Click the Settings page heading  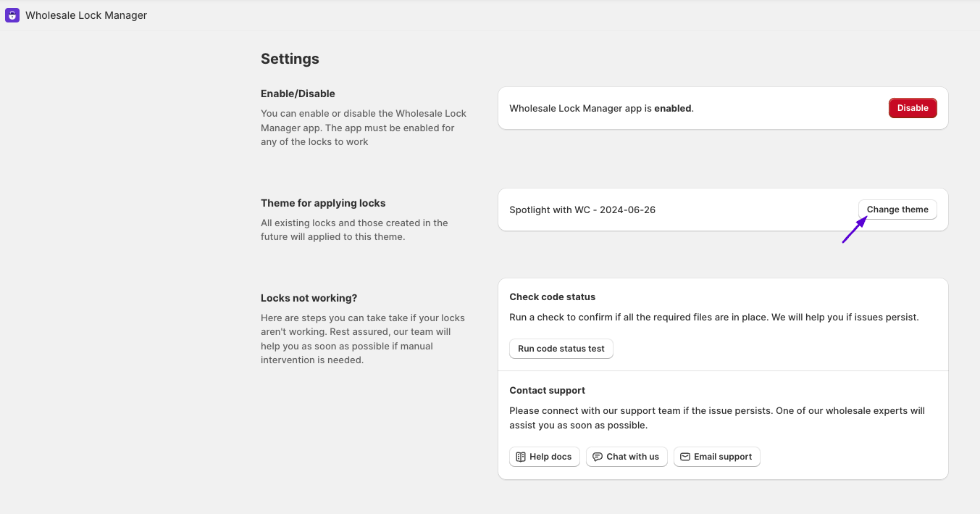(x=290, y=59)
